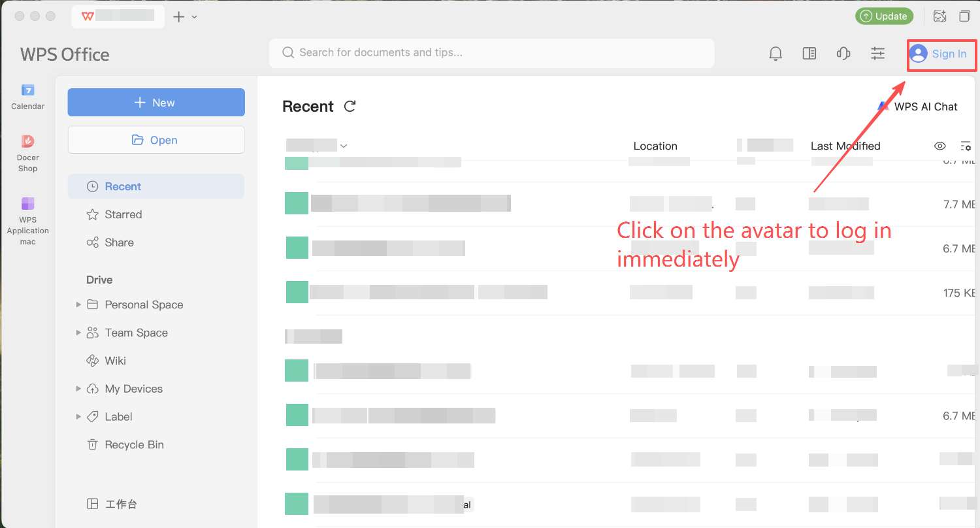Select Starred in the sidebar
980x528 pixels.
coord(123,214)
